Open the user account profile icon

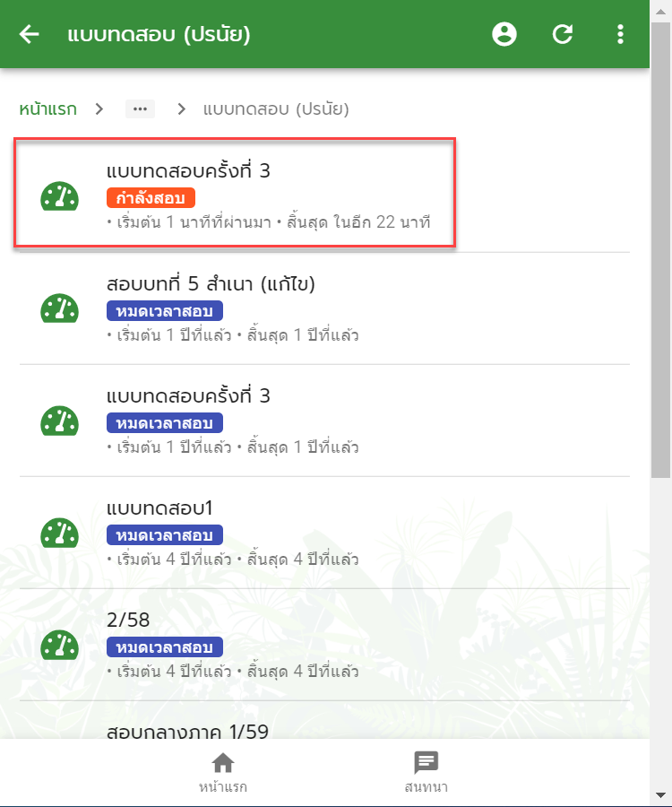click(x=504, y=34)
